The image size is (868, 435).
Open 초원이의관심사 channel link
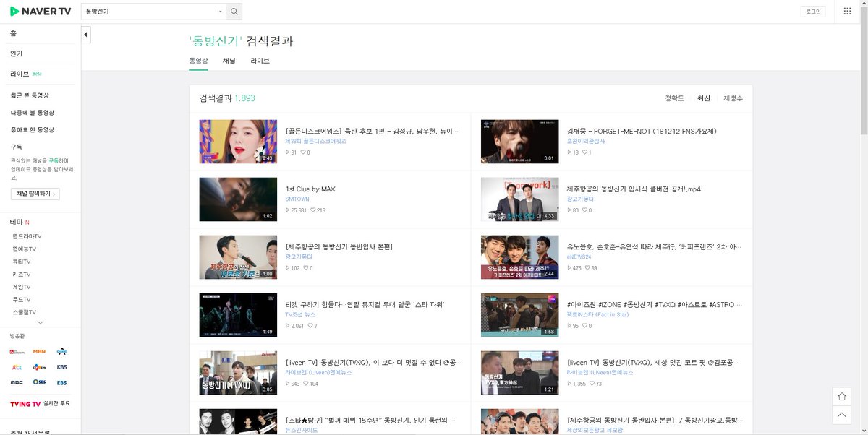click(x=587, y=141)
